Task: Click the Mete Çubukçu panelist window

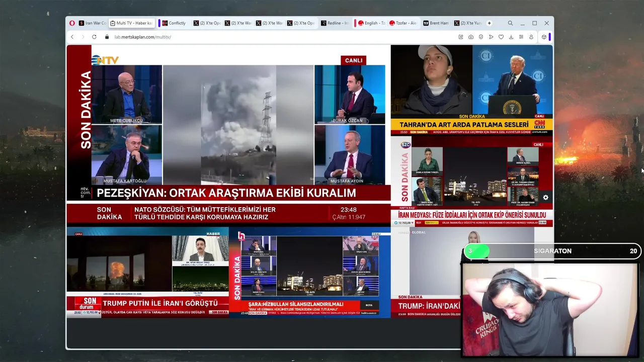Action: coord(127,94)
